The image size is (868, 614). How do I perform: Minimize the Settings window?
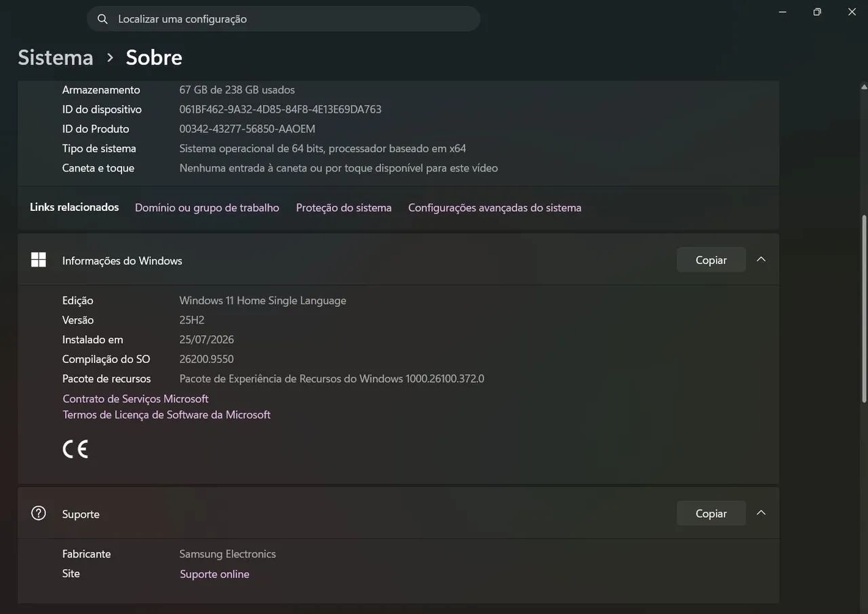click(783, 12)
